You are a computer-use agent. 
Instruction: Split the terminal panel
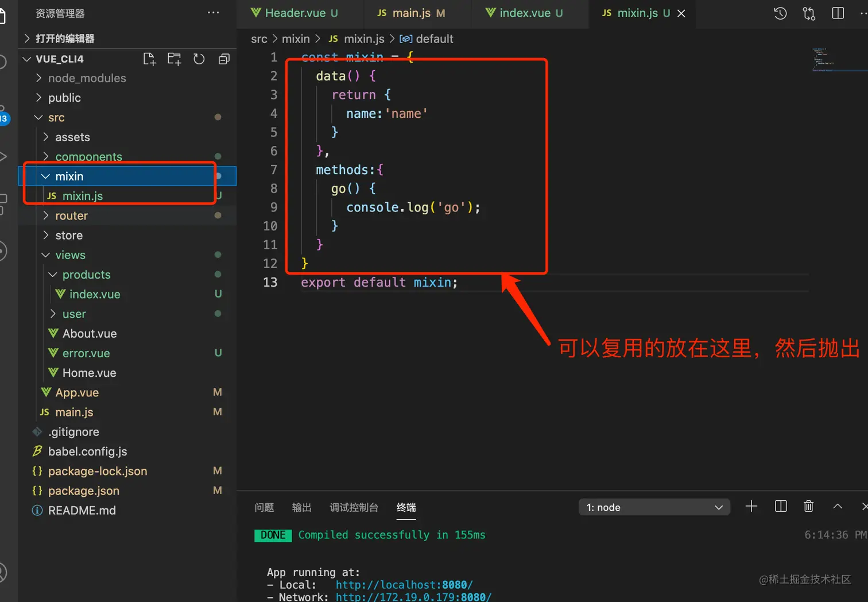pyautogui.click(x=781, y=506)
